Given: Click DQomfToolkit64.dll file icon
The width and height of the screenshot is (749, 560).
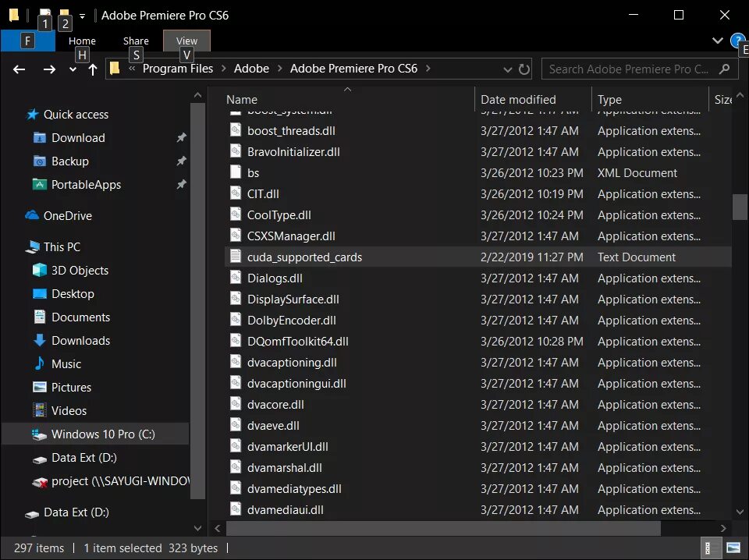Looking at the screenshot, I should (236, 340).
